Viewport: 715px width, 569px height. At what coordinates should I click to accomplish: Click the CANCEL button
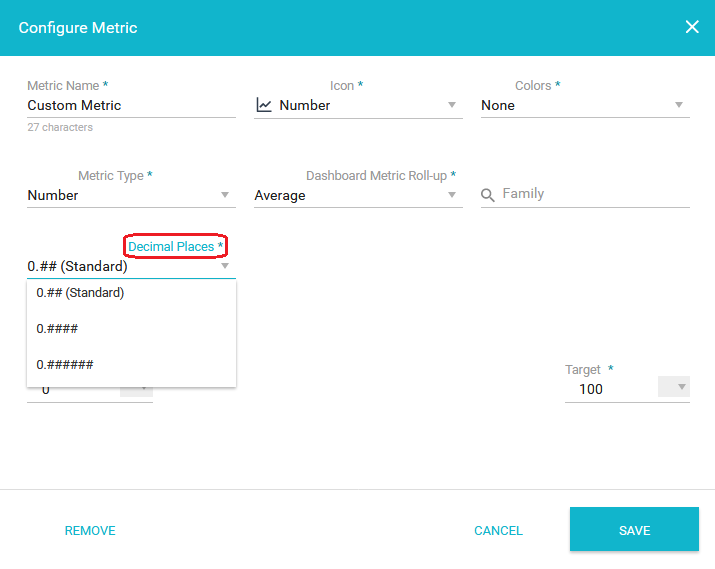tap(498, 531)
